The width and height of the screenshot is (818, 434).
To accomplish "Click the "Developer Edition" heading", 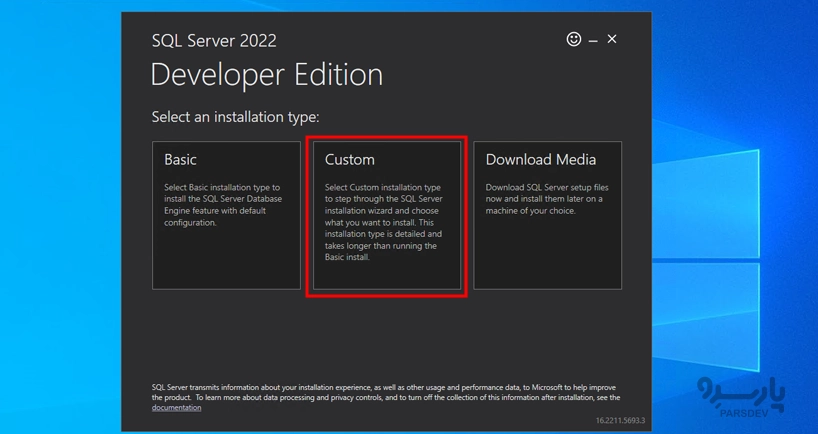I will (266, 75).
